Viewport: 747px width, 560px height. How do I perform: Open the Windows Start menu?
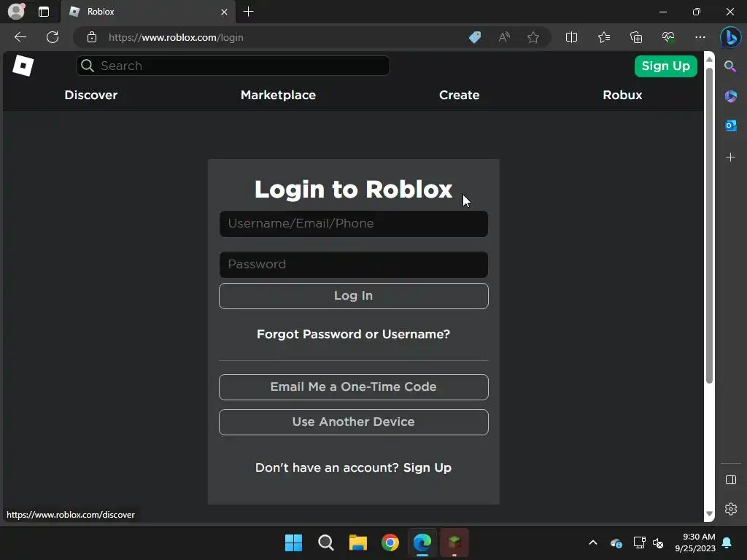point(293,542)
